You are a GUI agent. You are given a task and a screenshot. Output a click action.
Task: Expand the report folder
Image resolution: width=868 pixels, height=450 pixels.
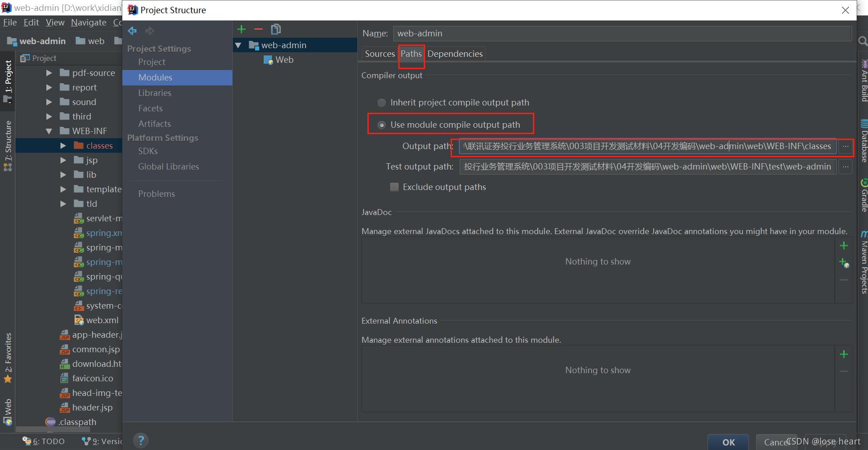(49, 87)
